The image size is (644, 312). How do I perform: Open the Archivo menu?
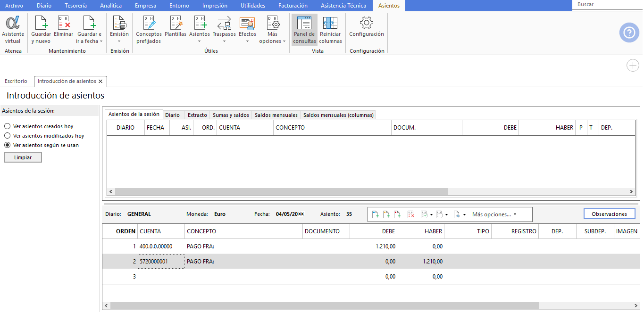tap(14, 6)
